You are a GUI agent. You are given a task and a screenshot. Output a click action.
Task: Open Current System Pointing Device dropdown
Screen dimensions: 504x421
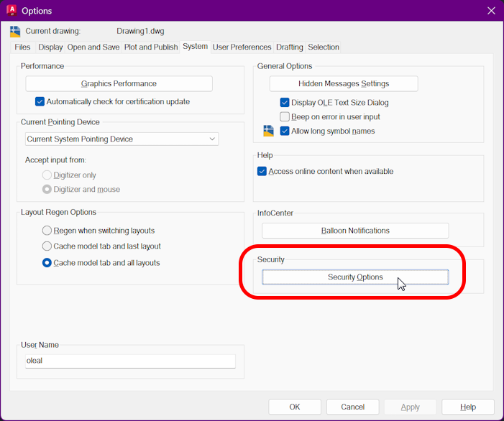pyautogui.click(x=122, y=139)
